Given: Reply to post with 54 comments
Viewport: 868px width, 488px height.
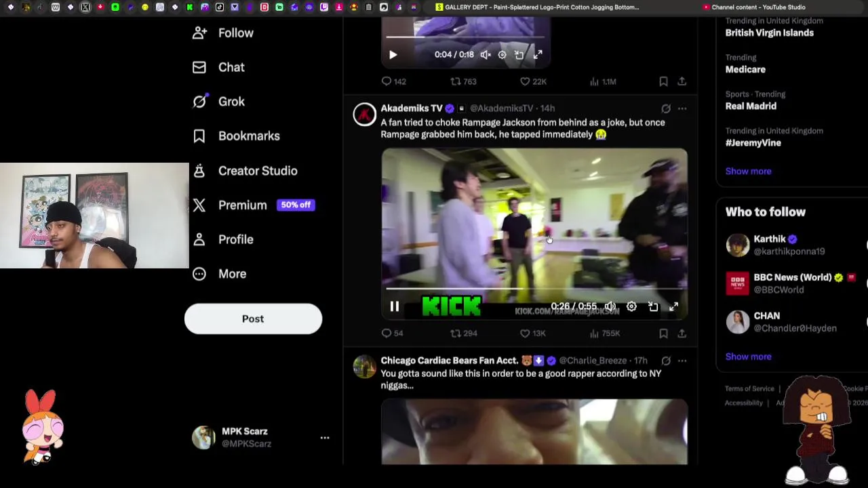Looking at the screenshot, I should (392, 333).
